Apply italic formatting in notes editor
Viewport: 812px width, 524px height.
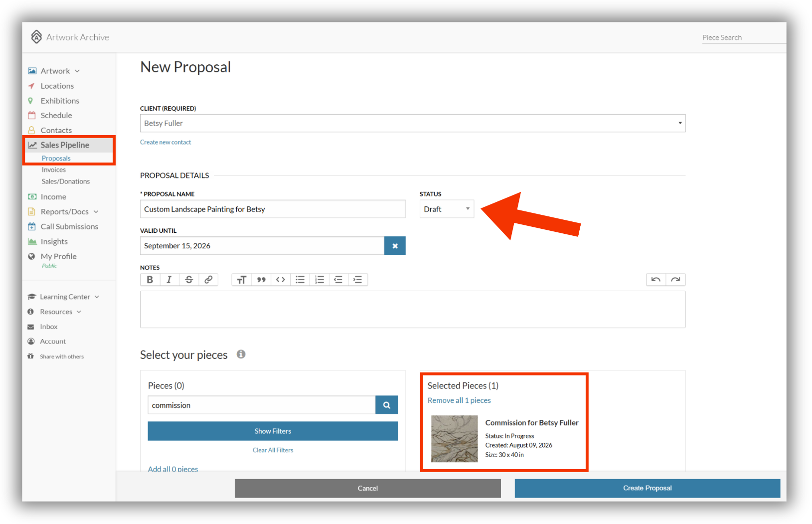(x=169, y=280)
